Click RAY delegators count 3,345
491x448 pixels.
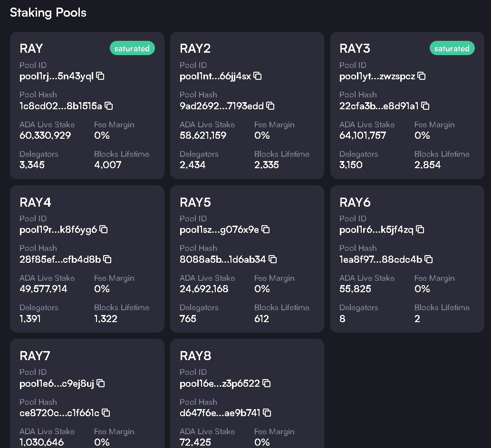click(32, 165)
